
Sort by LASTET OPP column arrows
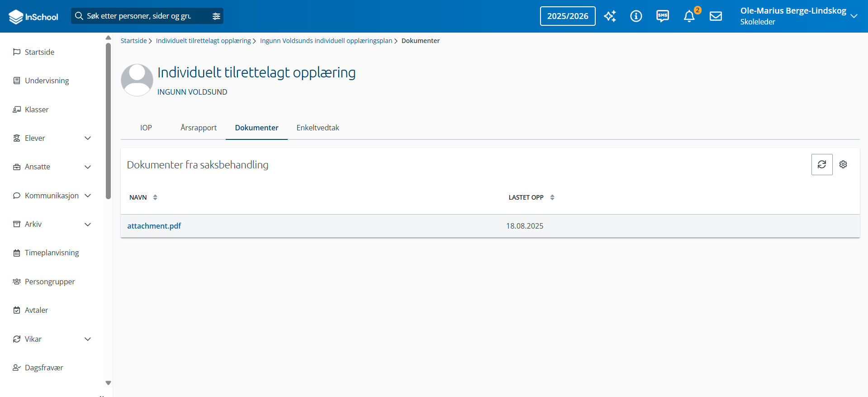[552, 197]
